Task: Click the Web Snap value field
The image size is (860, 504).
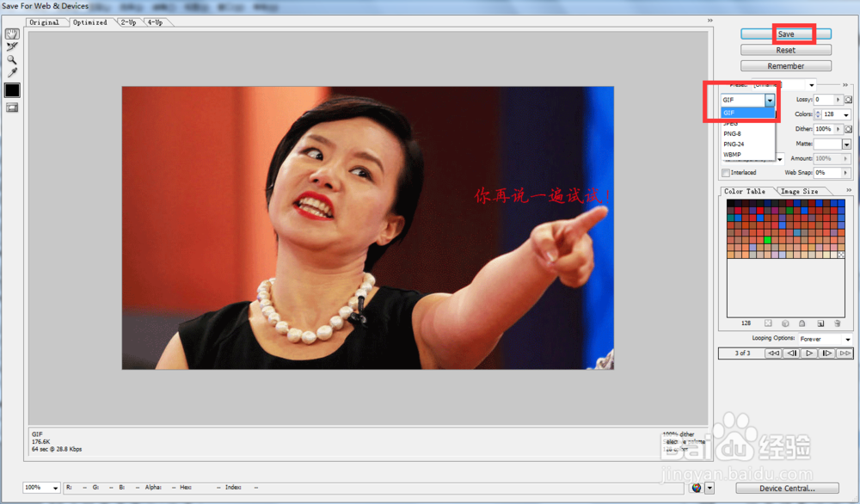Action: (827, 172)
